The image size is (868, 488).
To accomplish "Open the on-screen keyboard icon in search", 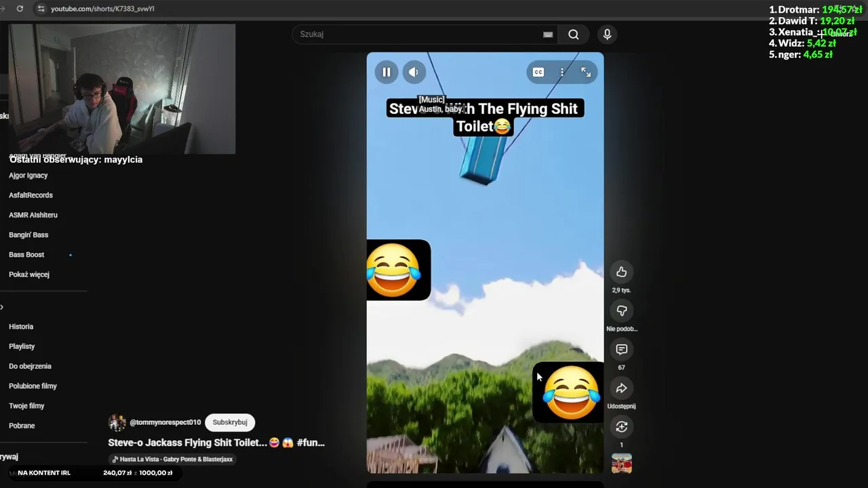I will [x=548, y=35].
